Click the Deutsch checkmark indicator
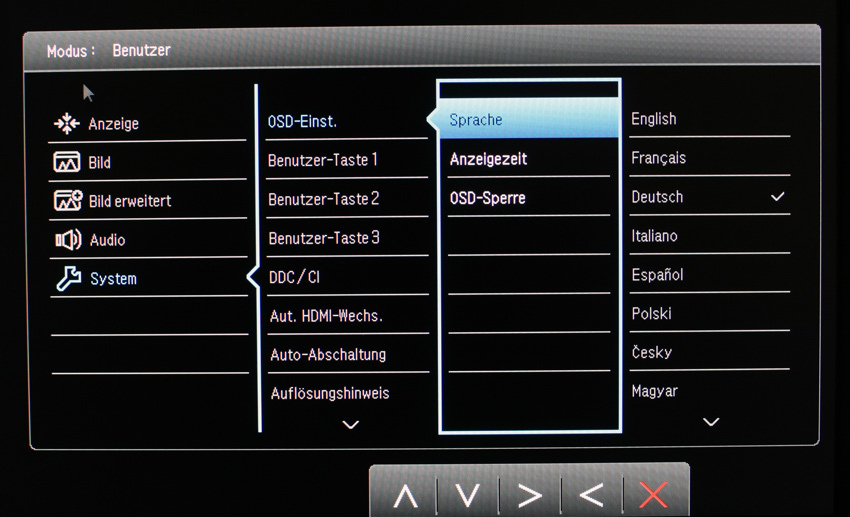Viewport: 850px width, 517px height. (x=778, y=196)
